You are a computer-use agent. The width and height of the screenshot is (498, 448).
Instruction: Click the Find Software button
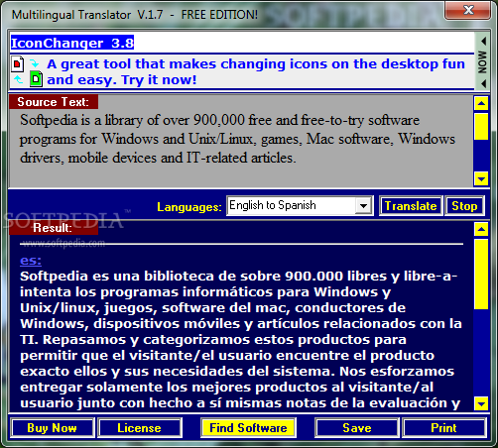[248, 428]
